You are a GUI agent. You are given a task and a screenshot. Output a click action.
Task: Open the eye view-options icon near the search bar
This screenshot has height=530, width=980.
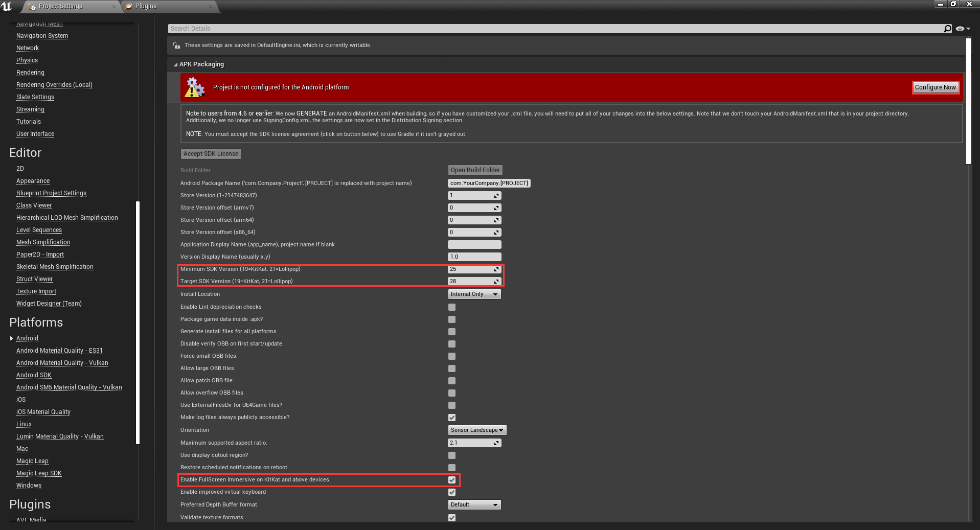click(x=960, y=29)
